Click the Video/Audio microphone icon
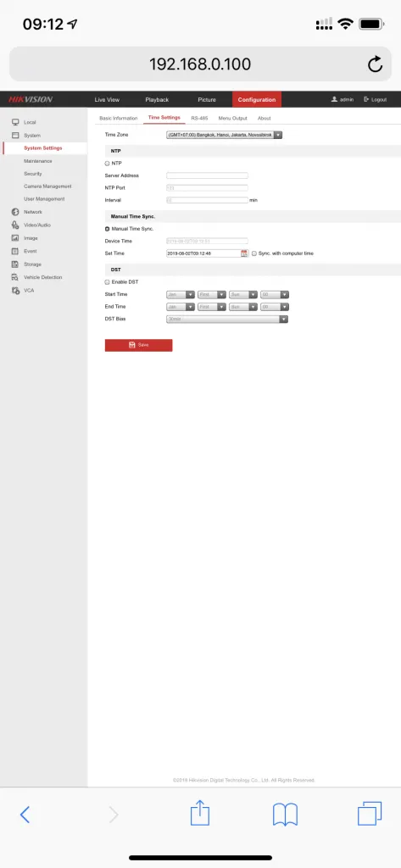This screenshot has height=868, width=401. (15, 225)
